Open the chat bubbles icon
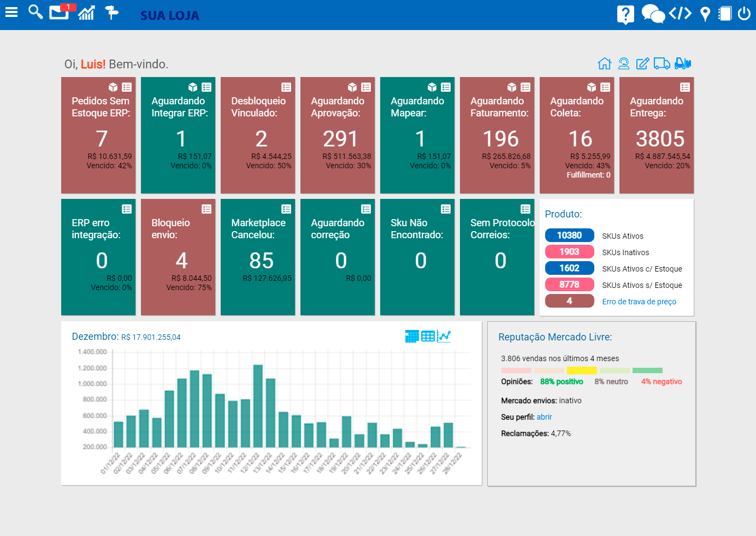Screen dimensions: 756x536 click(x=653, y=14)
